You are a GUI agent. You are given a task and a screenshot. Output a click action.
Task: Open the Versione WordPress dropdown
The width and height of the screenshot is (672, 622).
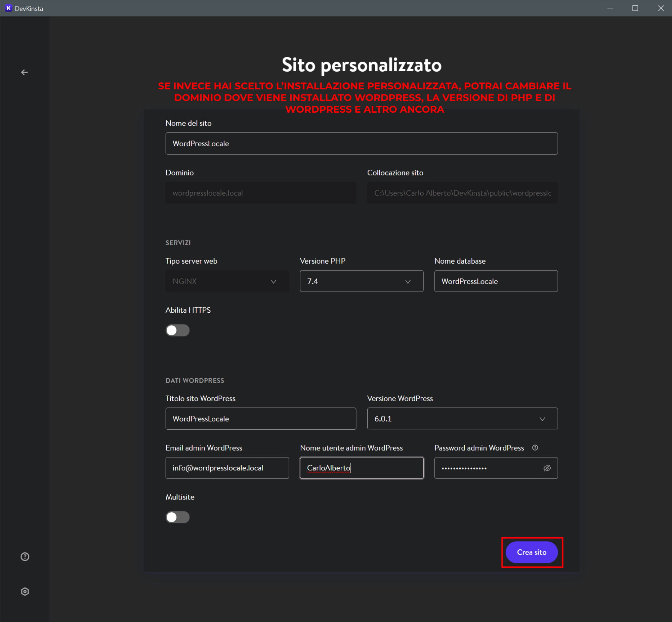point(462,418)
